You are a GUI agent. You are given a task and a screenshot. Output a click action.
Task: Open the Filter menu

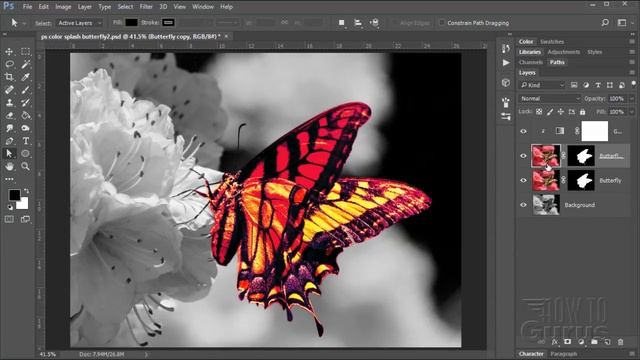coord(146,7)
